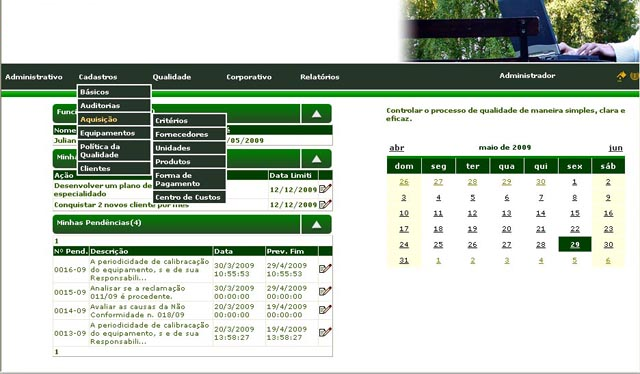The height and width of the screenshot is (374, 640).
Task: Click description 'Avaliar as causas da Não Conformidade'
Action: point(138,311)
